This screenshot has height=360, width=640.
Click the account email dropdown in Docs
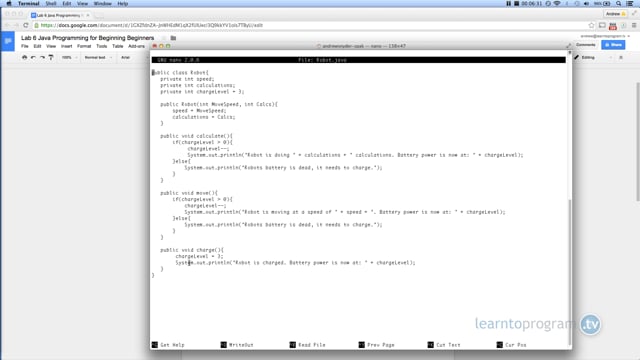point(605,36)
